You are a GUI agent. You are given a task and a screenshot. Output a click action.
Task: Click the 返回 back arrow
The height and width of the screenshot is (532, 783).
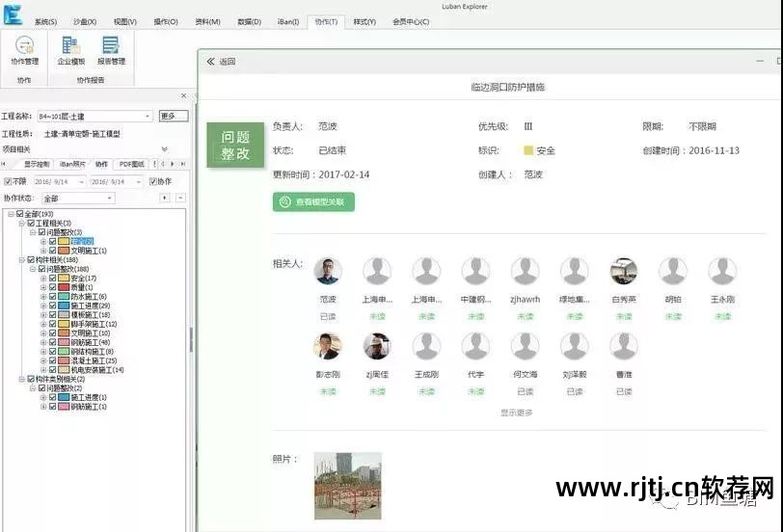pos(211,62)
